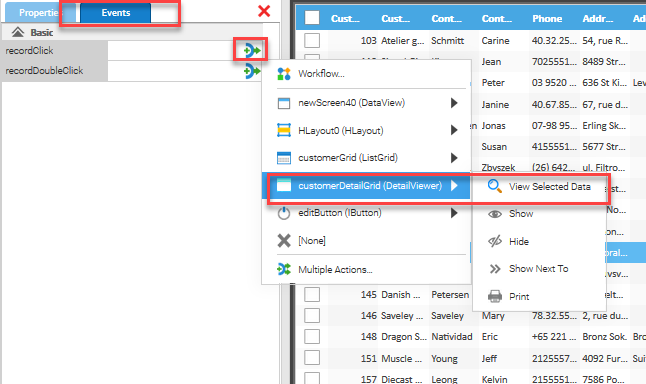
Task: Click the Janine first name cell
Action: [495, 105]
